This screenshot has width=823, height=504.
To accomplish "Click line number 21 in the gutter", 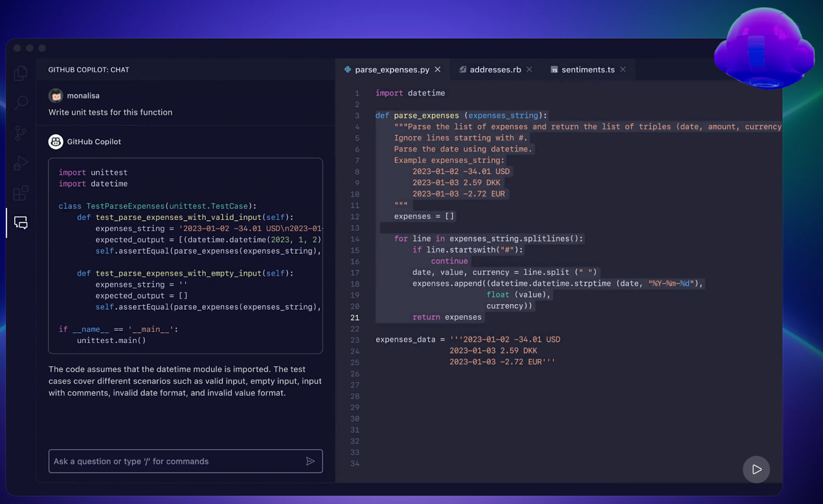I will click(355, 318).
